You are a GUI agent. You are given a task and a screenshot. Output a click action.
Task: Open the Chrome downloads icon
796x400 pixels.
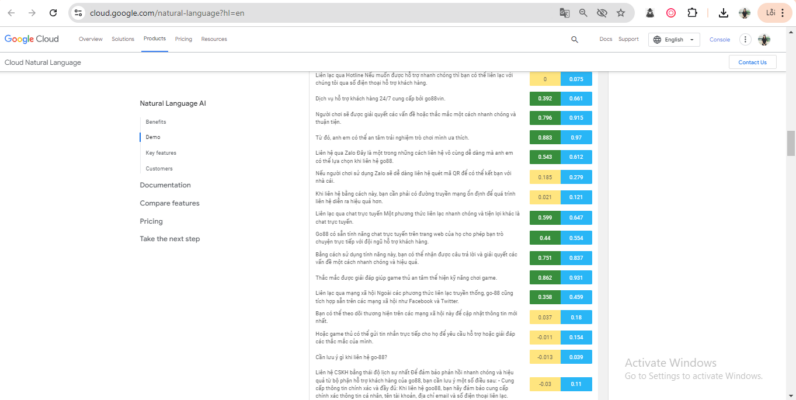click(723, 13)
